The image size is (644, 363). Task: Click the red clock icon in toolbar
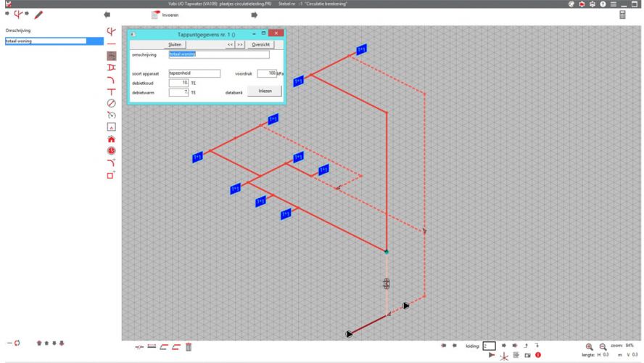(x=111, y=151)
